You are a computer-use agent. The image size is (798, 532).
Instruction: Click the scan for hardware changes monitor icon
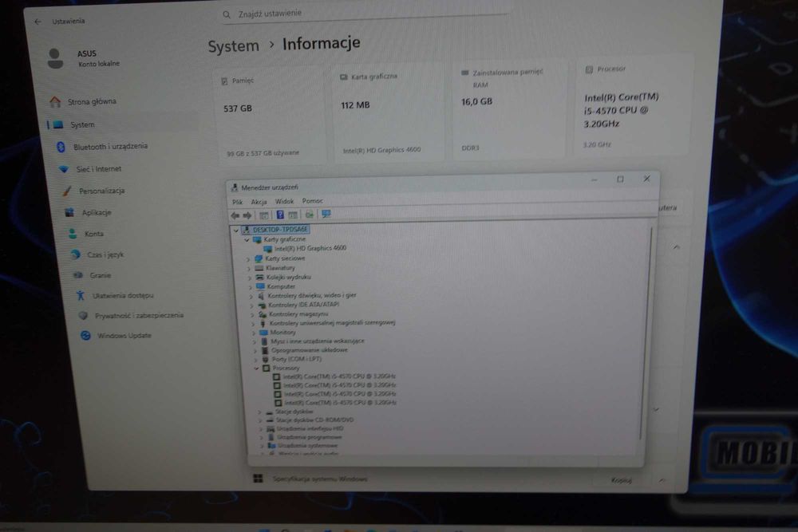pos(326,214)
